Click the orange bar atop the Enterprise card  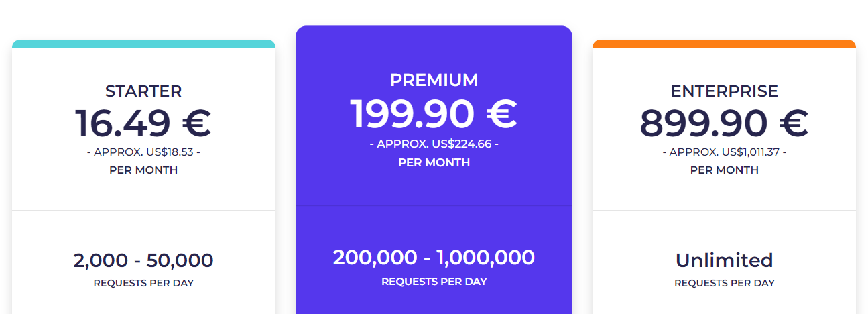pos(725,44)
